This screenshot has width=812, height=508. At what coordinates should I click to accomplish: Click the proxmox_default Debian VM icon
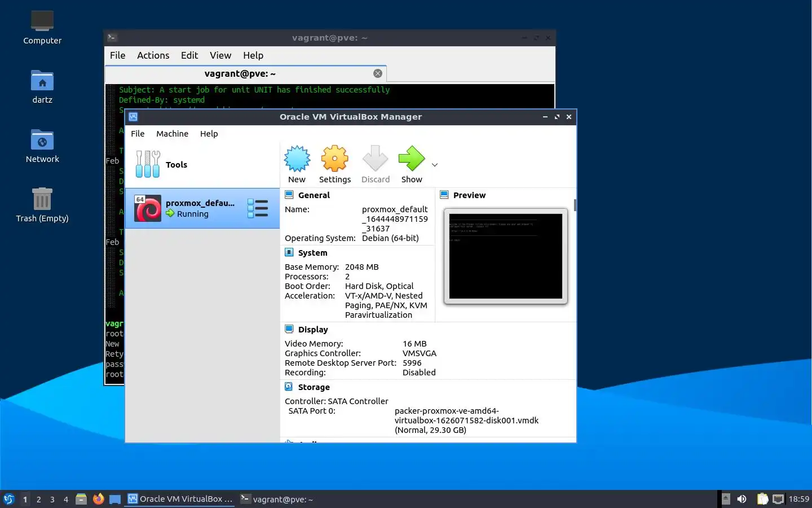(x=148, y=208)
